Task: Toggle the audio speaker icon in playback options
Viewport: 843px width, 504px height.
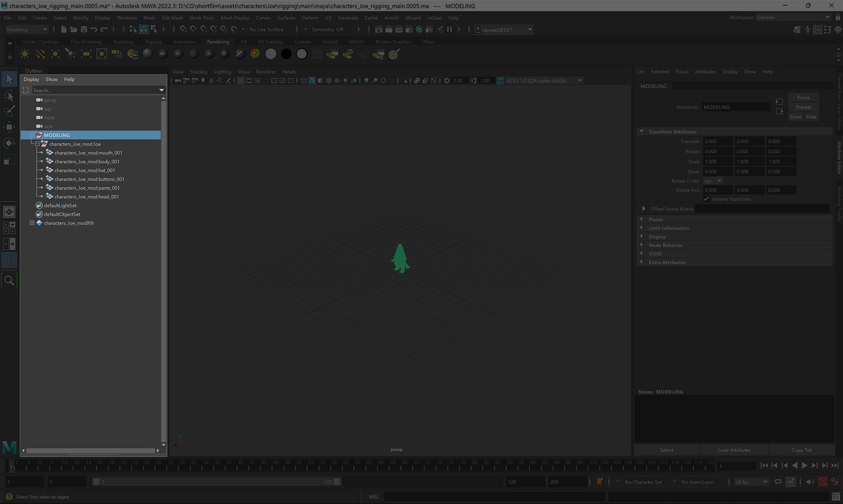Action: pos(810,482)
